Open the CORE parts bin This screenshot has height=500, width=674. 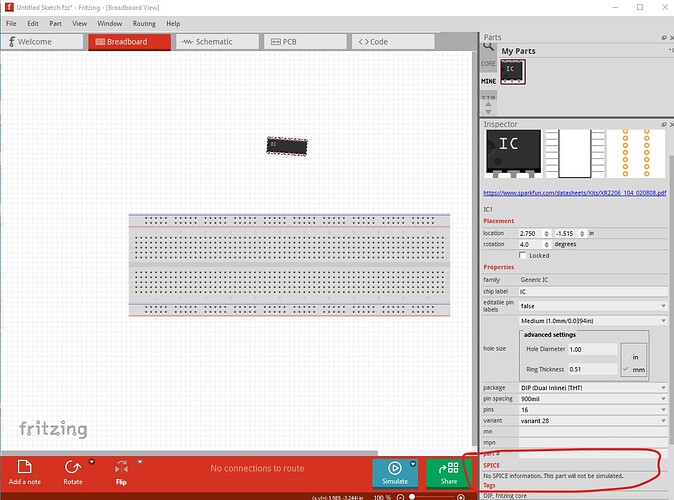(488, 63)
